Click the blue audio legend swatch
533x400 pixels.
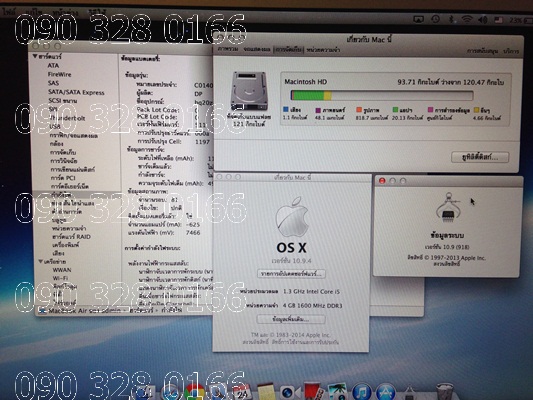[286, 109]
